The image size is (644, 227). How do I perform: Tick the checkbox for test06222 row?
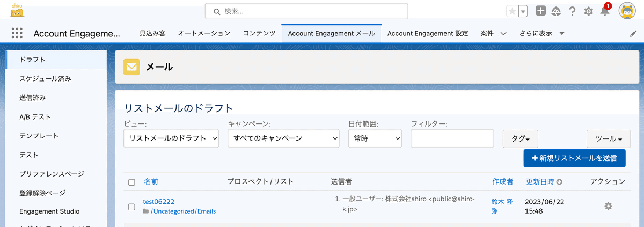point(131,207)
